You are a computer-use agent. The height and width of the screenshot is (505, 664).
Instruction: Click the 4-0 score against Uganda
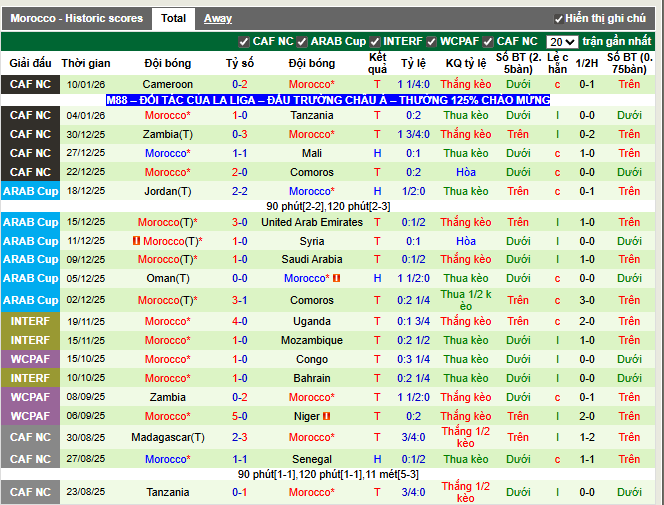[x=240, y=321]
